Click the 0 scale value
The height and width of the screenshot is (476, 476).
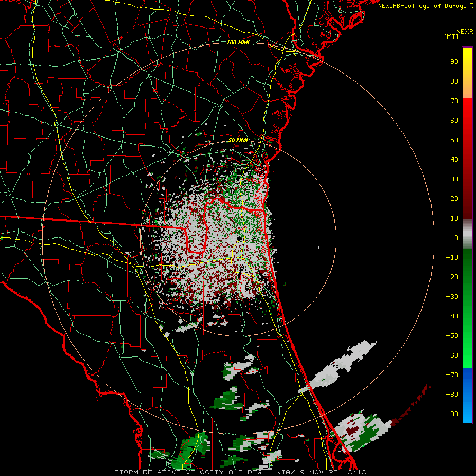[x=456, y=237]
